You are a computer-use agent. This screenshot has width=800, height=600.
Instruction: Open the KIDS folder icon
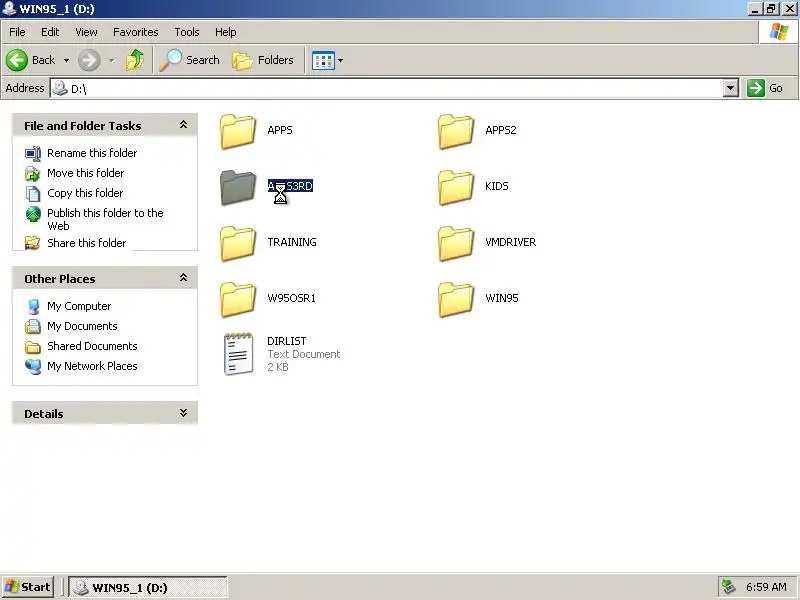456,187
